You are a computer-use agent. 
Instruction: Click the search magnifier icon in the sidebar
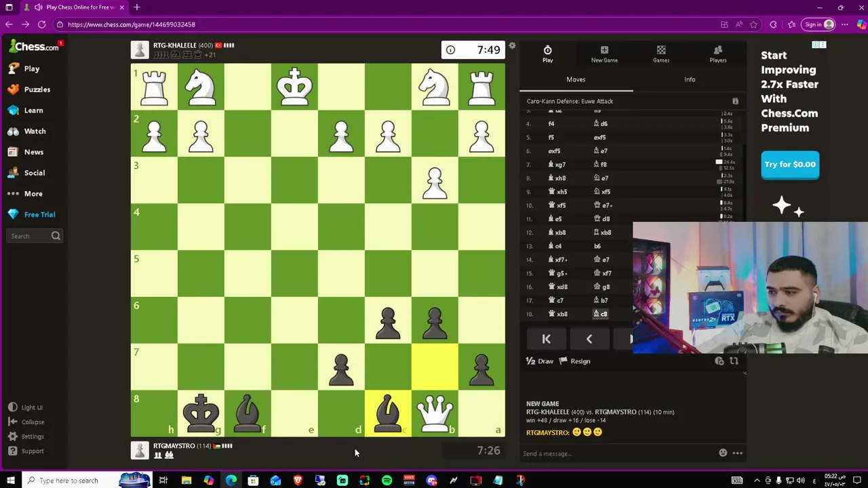pyautogui.click(x=56, y=236)
